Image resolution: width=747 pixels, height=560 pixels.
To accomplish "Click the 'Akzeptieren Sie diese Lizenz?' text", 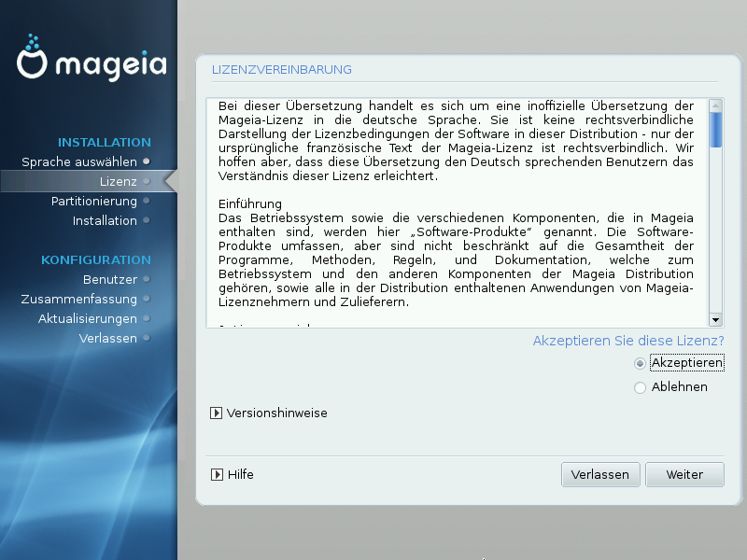I will (628, 341).
